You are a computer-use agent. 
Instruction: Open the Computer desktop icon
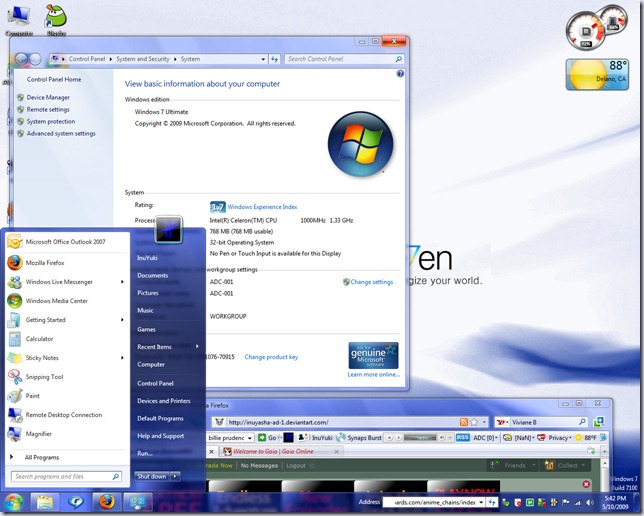(x=19, y=19)
